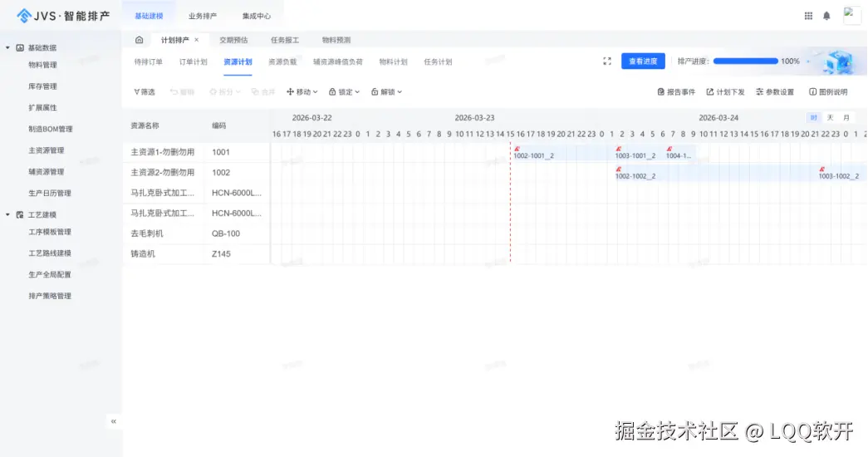The image size is (868, 457).
Task: Open the 移动 dropdown
Action: (x=302, y=92)
